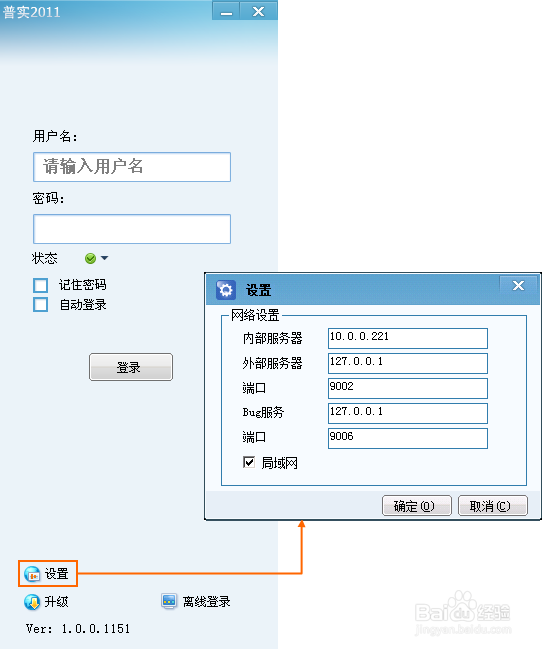
Task: Click the gear icon in 设置 dialog title
Action: coord(226,290)
